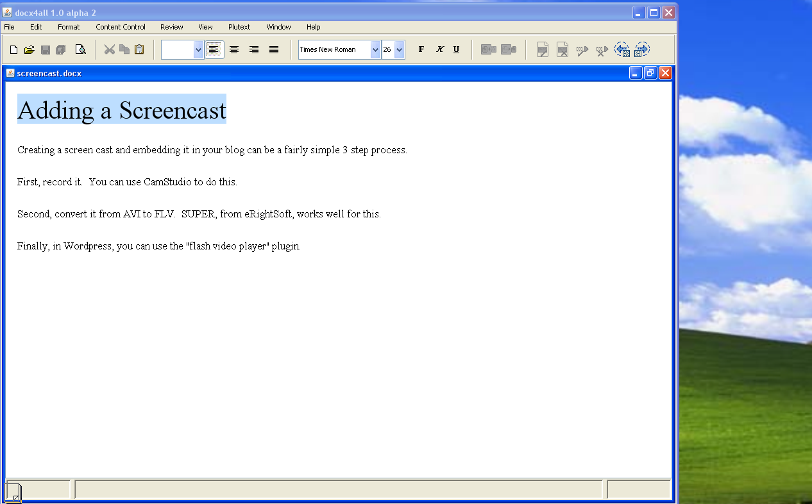
Task: Maximize the docx4all main window
Action: pyautogui.click(x=654, y=13)
